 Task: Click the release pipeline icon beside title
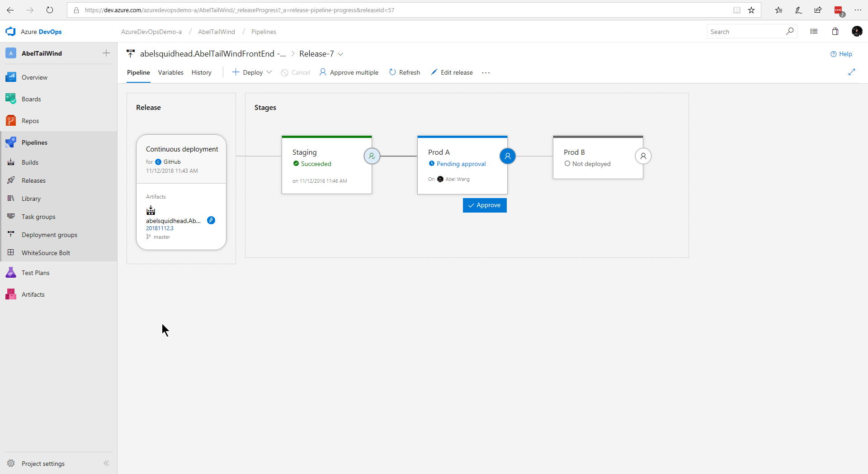(x=131, y=54)
